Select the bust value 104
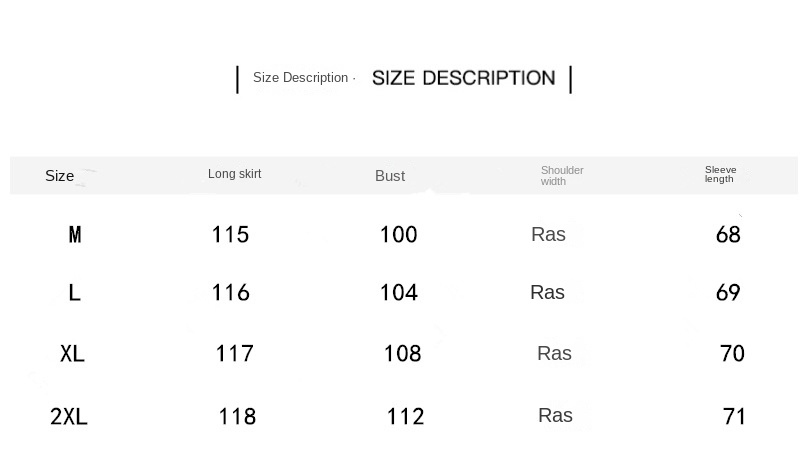 point(398,293)
